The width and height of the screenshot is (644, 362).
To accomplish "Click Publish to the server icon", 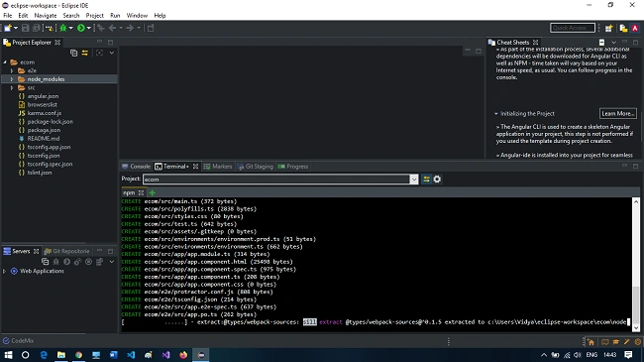I will 99,262.
